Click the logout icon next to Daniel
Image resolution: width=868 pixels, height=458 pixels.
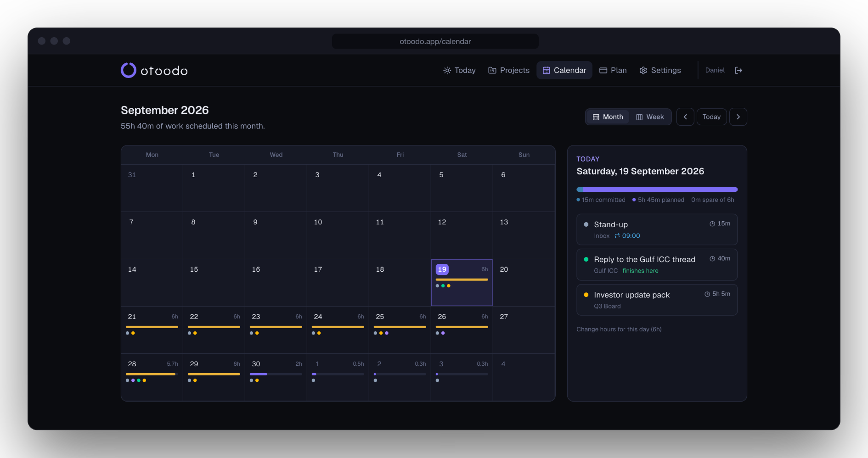tap(738, 70)
